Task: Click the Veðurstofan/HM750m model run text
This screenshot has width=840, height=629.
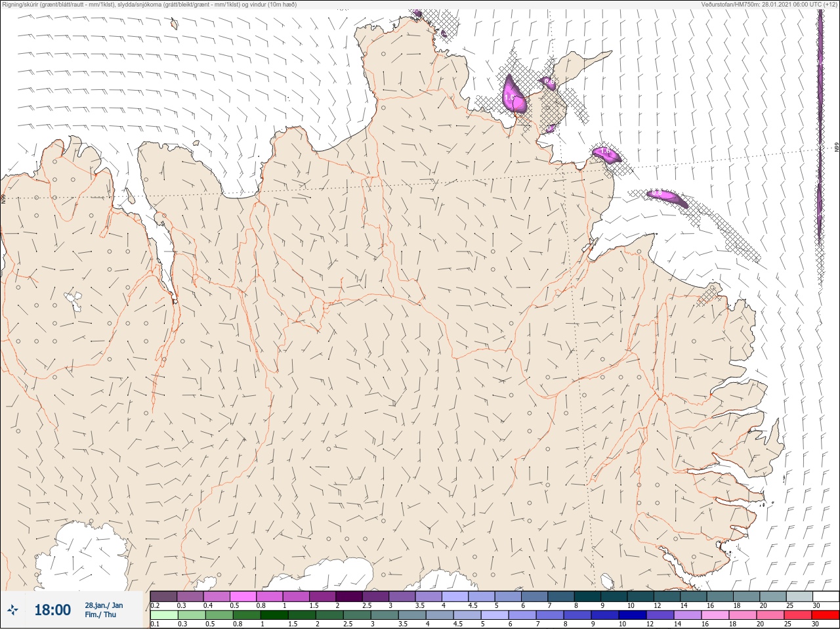Action: [770, 4]
